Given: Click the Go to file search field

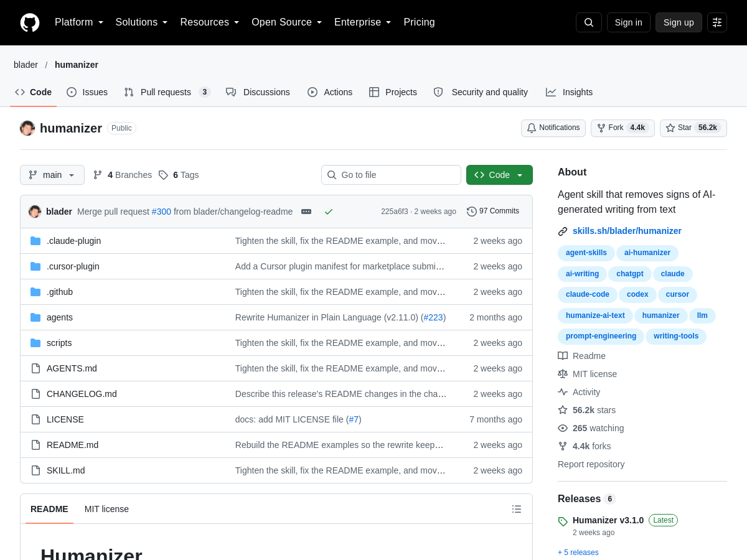Looking at the screenshot, I should coord(391,175).
